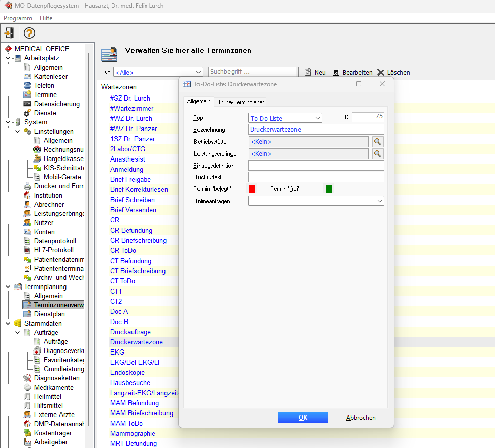The width and height of the screenshot is (495, 448).
Task: Open the Programm menu
Action: click(x=18, y=18)
